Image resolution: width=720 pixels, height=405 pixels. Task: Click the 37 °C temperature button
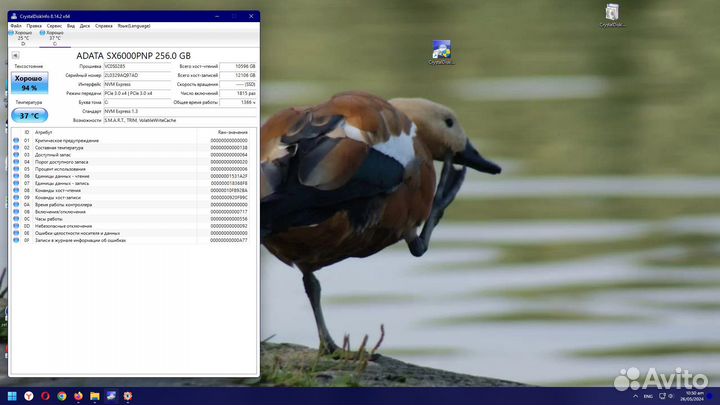point(29,115)
